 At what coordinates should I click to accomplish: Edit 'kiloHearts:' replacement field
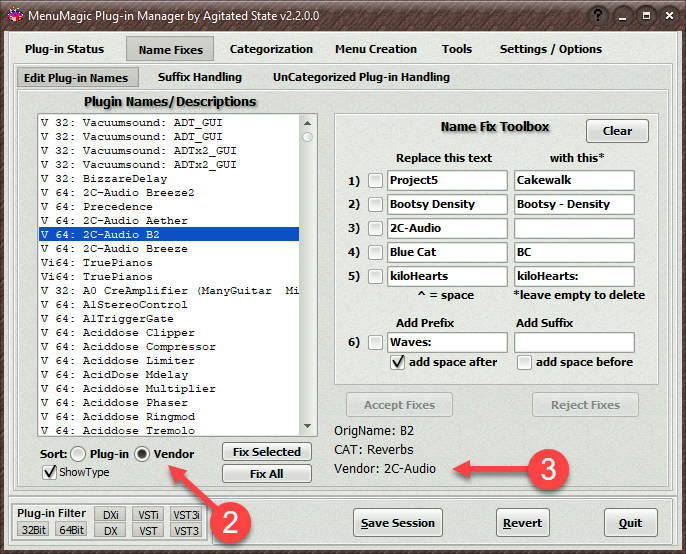coord(574,277)
